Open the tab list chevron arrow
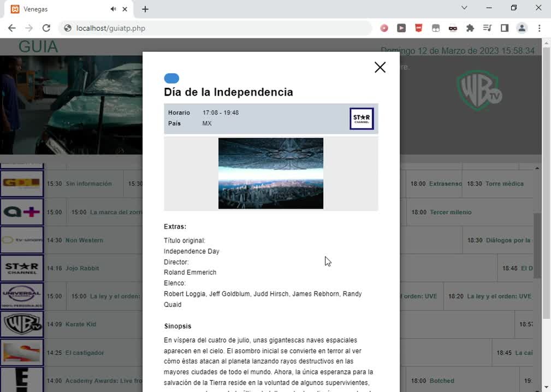Image resolution: width=551 pixels, height=392 pixels. (x=464, y=8)
